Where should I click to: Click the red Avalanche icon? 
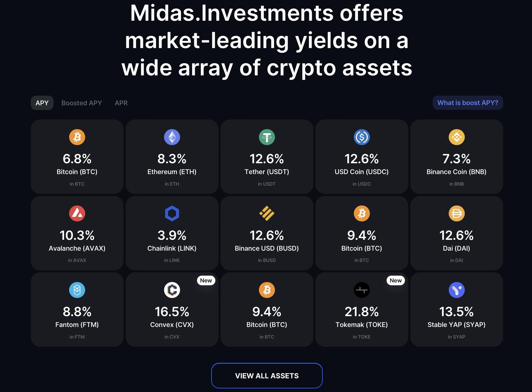(x=77, y=213)
